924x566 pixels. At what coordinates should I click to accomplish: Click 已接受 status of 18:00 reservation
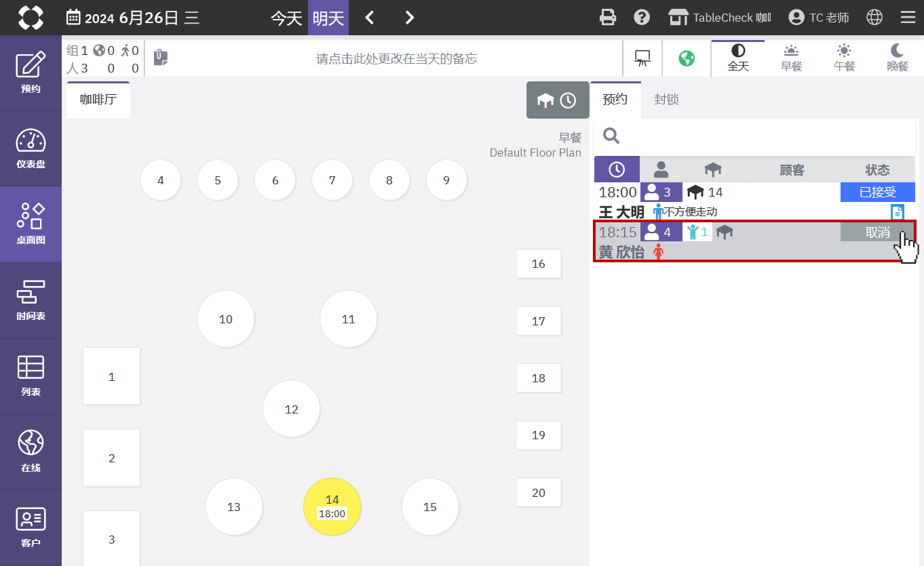(x=877, y=192)
